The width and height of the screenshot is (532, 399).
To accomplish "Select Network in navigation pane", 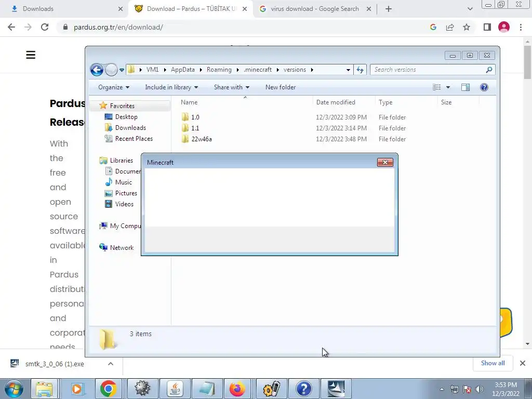I will (122, 248).
